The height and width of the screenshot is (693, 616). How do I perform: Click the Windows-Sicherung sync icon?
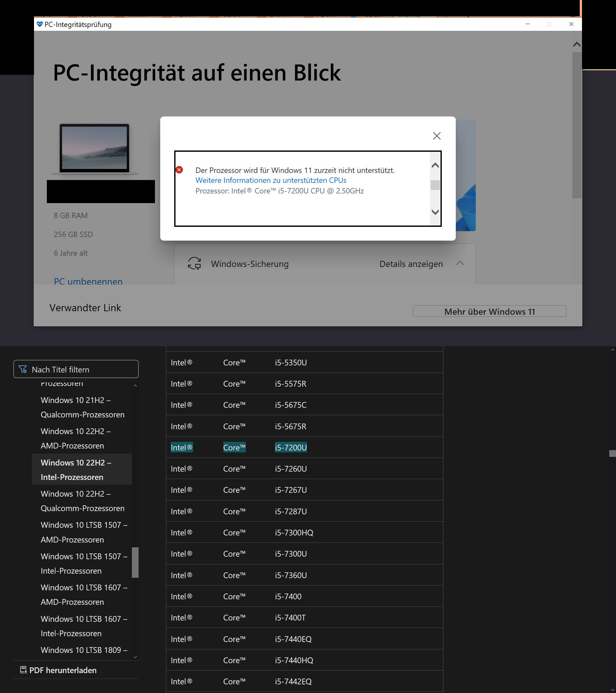coord(194,263)
